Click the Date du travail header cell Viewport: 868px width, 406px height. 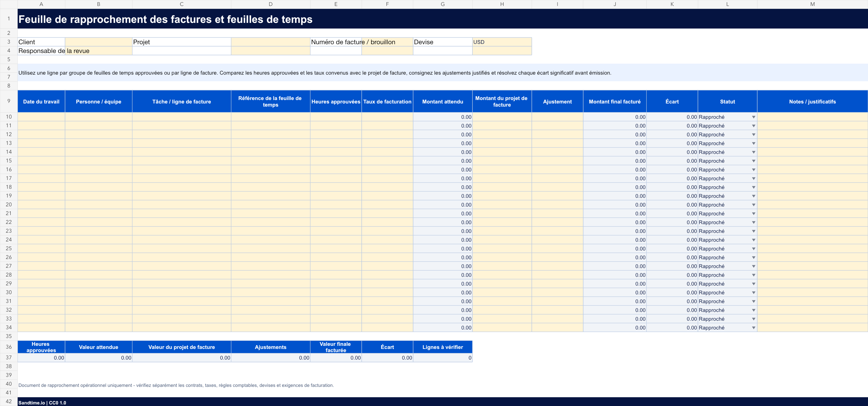[x=41, y=101]
